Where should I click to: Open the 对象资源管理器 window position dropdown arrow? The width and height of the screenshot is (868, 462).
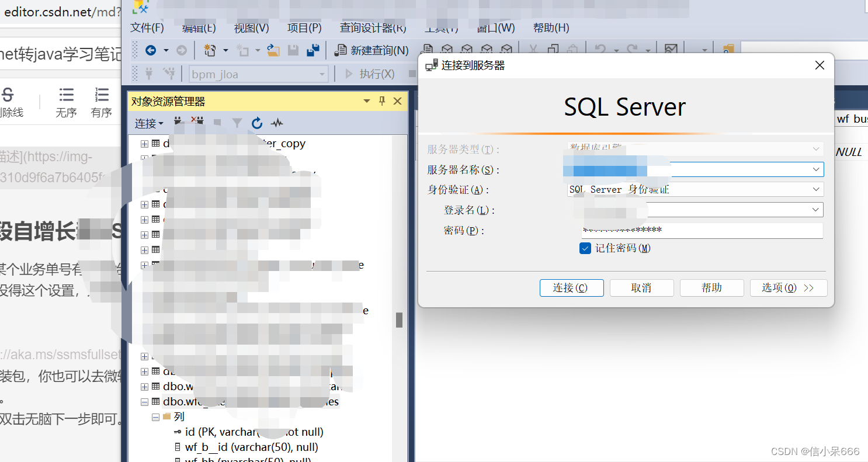point(367,101)
